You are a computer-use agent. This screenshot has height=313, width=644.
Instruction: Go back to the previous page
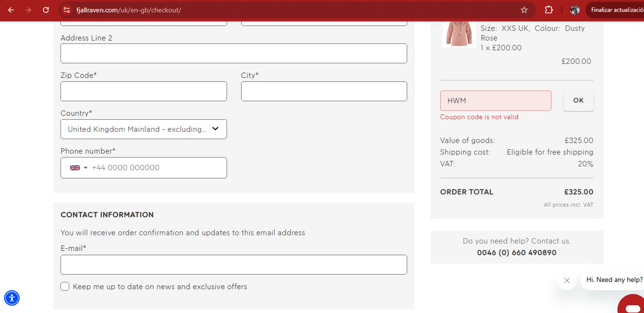coord(11,10)
